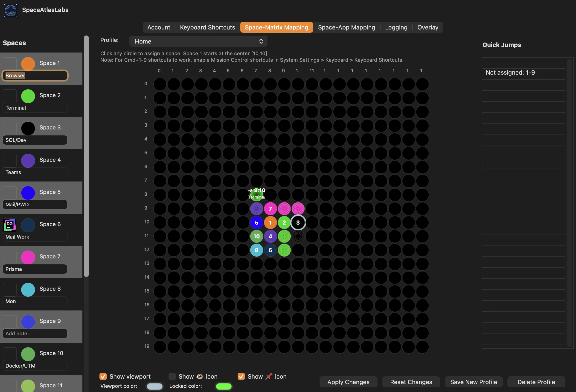This screenshot has width=576, height=392.
Task: Click the pink circle 7 in the matrix
Action: (x=271, y=208)
